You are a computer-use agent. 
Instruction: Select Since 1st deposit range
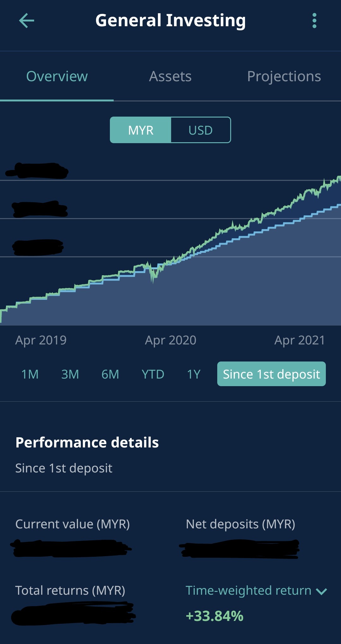(x=272, y=374)
